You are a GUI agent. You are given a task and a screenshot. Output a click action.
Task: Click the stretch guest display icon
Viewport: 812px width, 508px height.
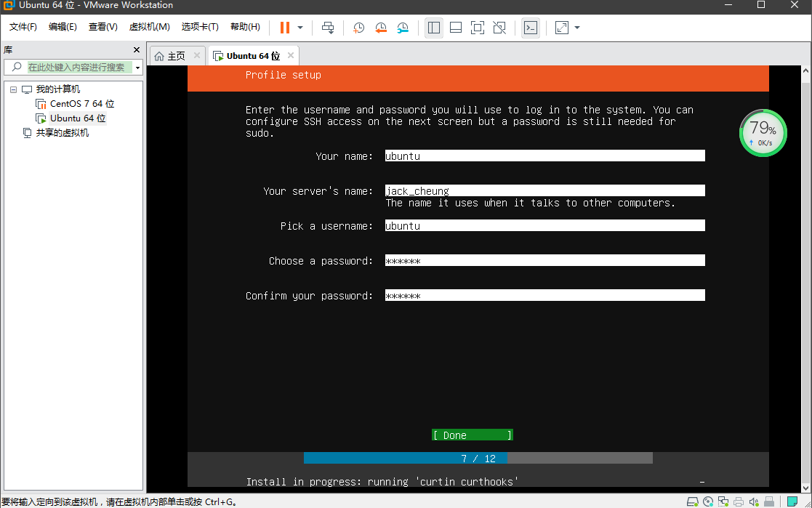tap(562, 28)
